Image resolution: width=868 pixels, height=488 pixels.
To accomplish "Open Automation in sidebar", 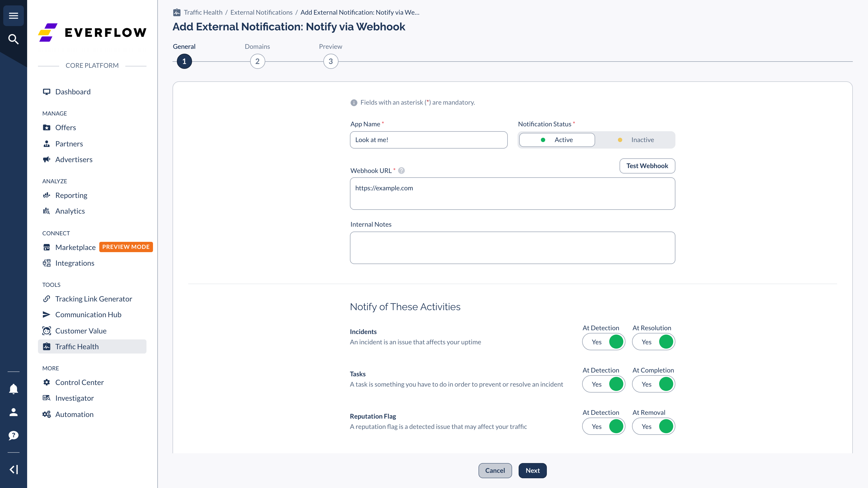I will pyautogui.click(x=74, y=415).
